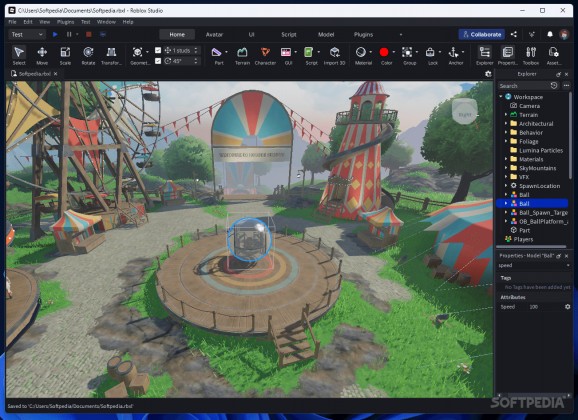The height and width of the screenshot is (420, 578).
Task: Open the File menu
Action: [12, 22]
